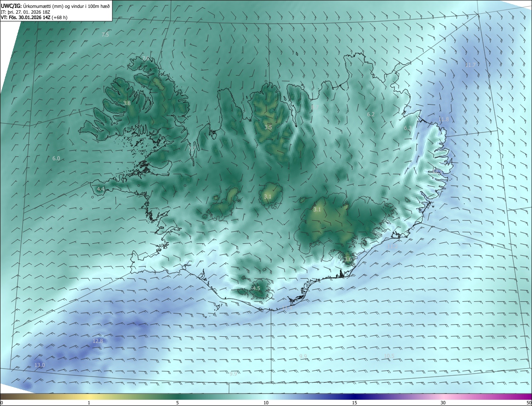This screenshot has height=406, width=532.
Task: Click the 13.0 value label over the ocean
Action: tap(39, 365)
